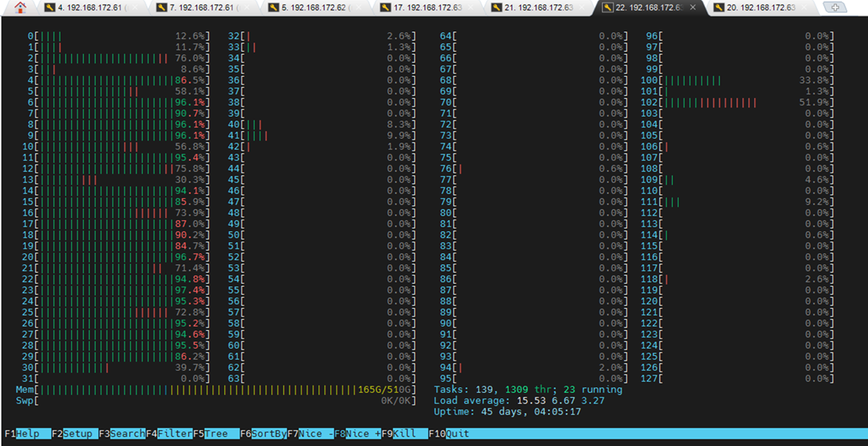Click F7 Nice - in htop footer
This screenshot has width=868, height=446.
pyautogui.click(x=310, y=433)
